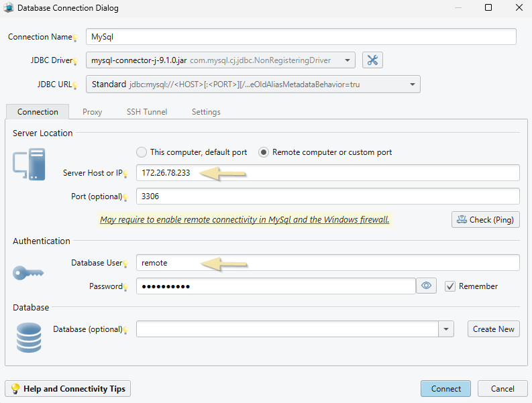Click the tip bulb beside Port (optional)

[125, 197]
